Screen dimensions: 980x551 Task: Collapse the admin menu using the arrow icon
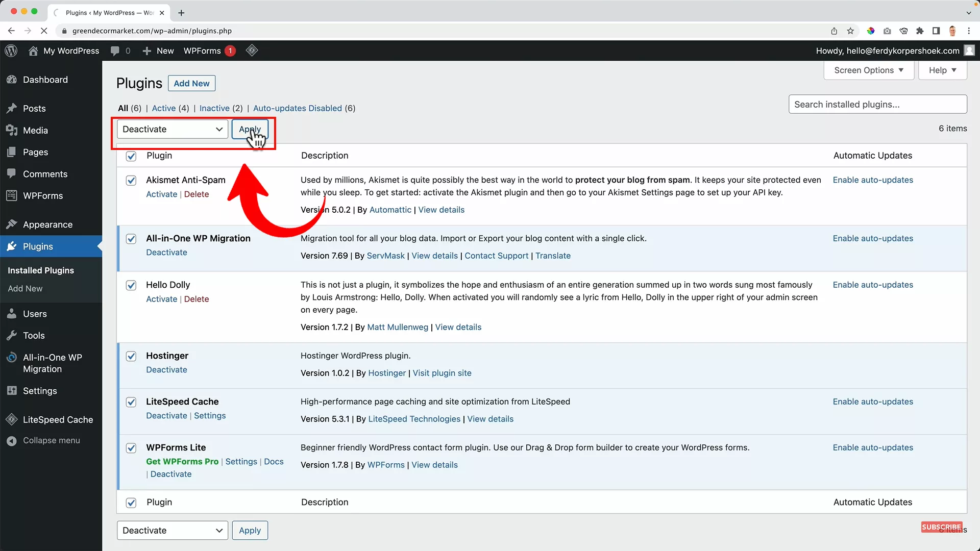point(11,440)
